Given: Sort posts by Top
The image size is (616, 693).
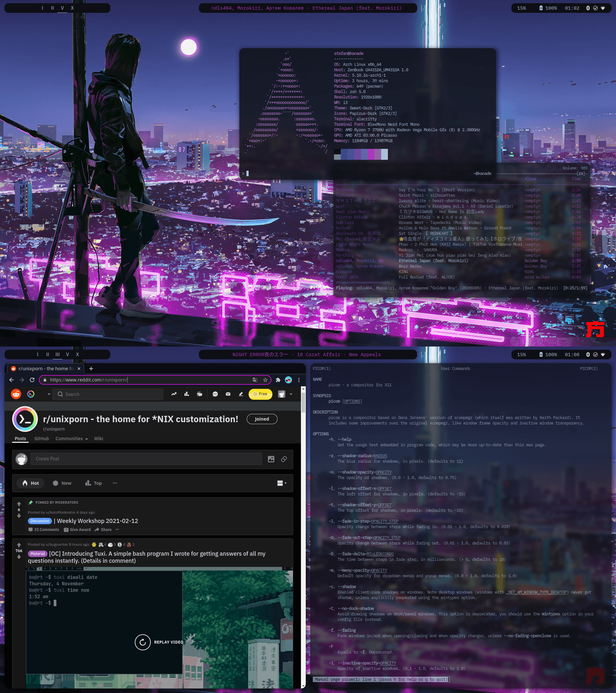Looking at the screenshot, I should click(93, 483).
